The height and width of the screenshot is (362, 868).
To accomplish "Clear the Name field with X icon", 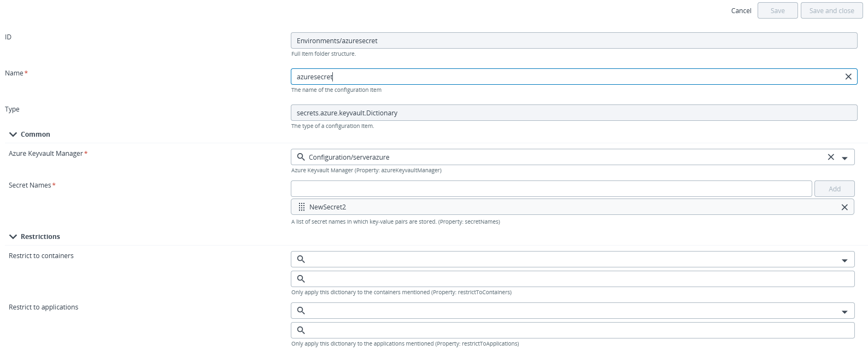I will [x=848, y=77].
